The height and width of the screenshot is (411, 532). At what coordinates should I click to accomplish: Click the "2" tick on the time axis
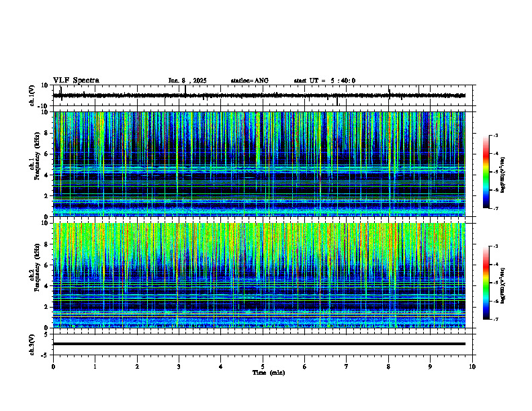click(x=137, y=367)
